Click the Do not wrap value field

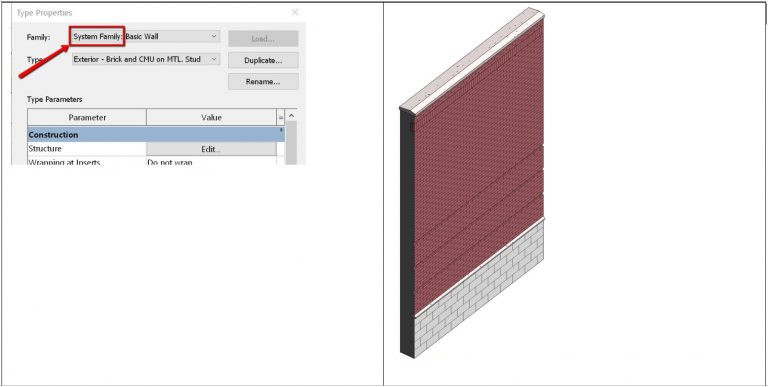(212, 161)
